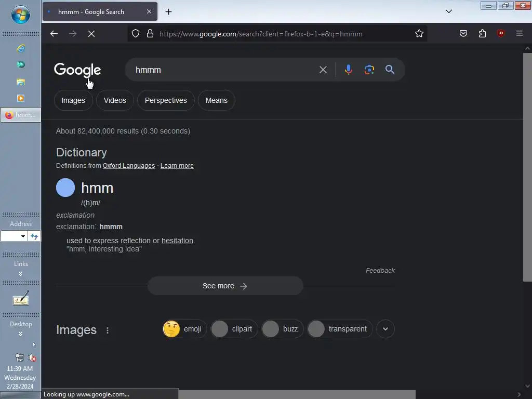The height and width of the screenshot is (399, 532).
Task: Open Images section more options
Action: 108,330
